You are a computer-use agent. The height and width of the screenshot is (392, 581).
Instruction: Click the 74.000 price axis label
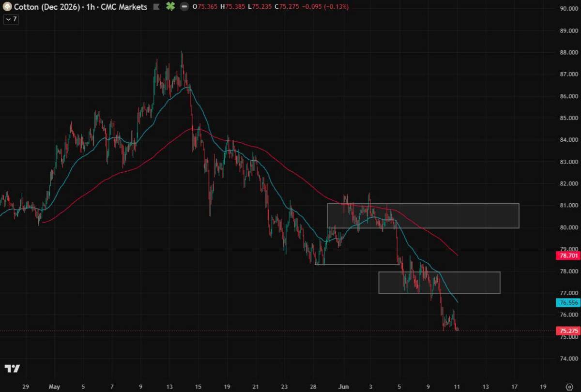[x=569, y=359]
